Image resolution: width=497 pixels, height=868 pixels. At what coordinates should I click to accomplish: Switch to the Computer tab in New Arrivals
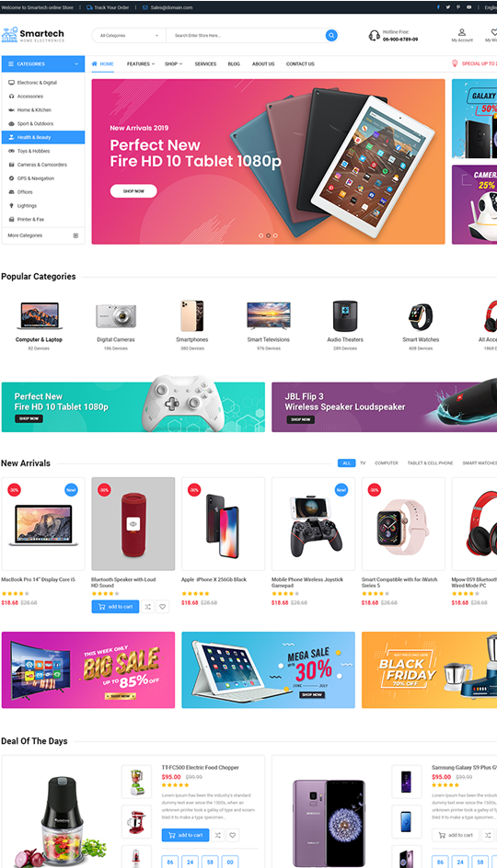[x=387, y=463]
